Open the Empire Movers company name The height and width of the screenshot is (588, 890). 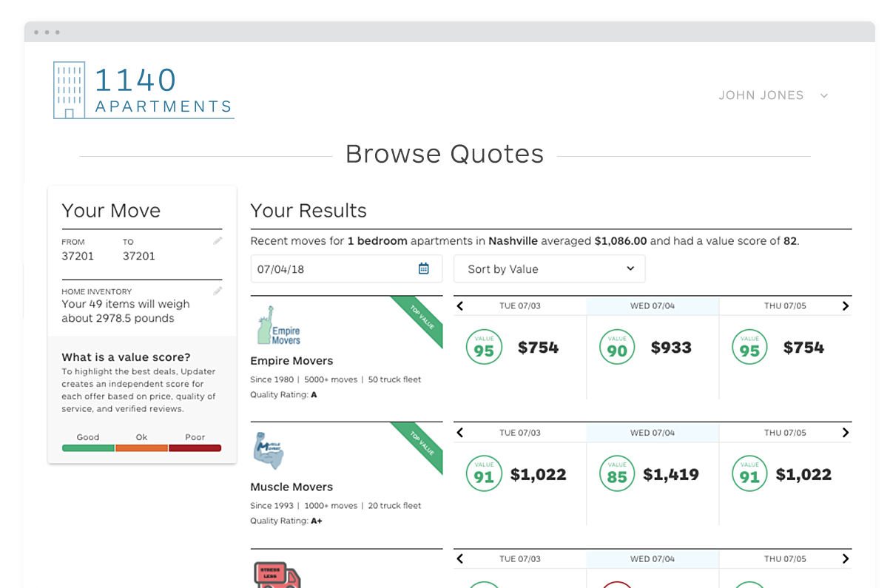[x=291, y=361]
